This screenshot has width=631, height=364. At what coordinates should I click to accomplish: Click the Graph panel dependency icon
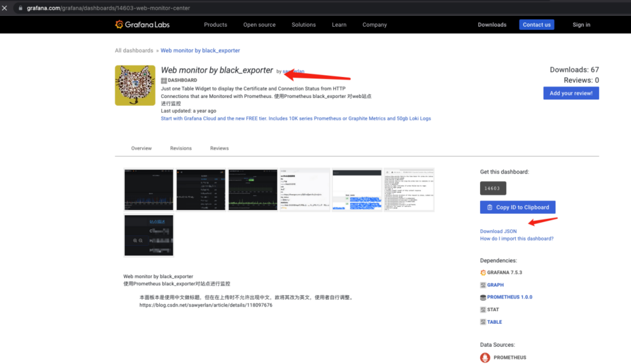pos(483,285)
